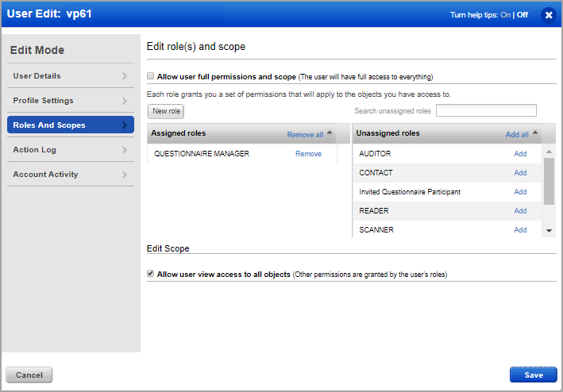Collapse the Unassigned roles panel arrow
Viewport: 563px width, 392px height.
click(535, 133)
